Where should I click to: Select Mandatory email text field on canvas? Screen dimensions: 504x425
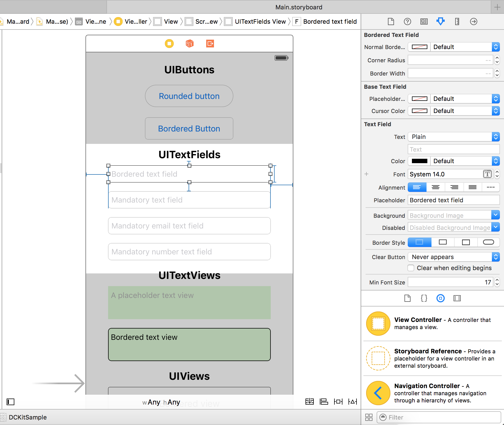189,226
